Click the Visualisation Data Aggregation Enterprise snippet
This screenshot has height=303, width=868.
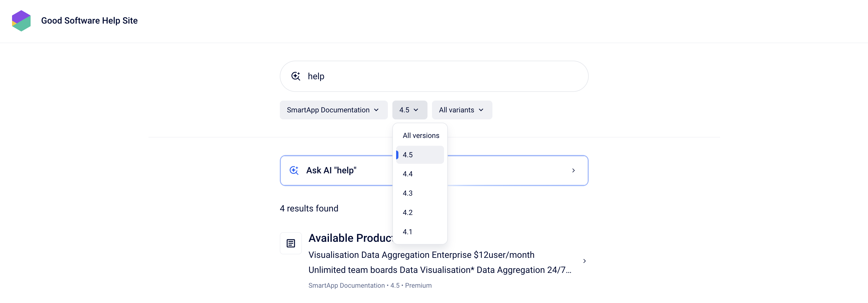440,263
